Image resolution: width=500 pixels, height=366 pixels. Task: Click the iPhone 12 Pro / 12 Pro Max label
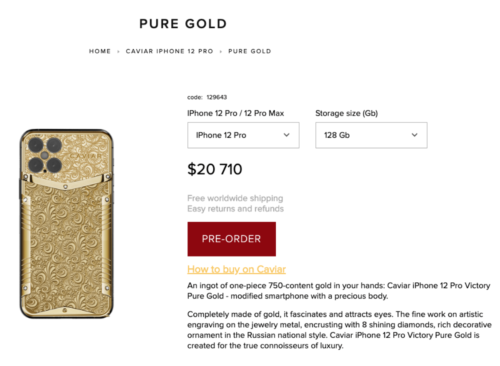pyautogui.click(x=236, y=113)
